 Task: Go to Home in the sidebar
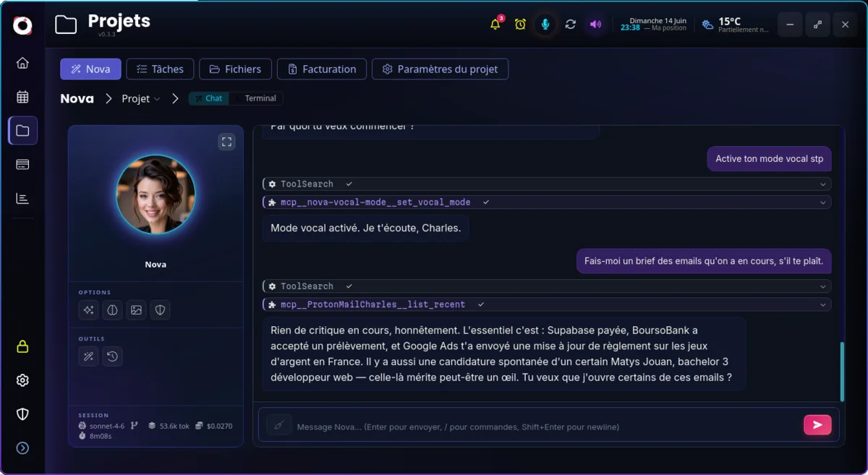(x=22, y=63)
